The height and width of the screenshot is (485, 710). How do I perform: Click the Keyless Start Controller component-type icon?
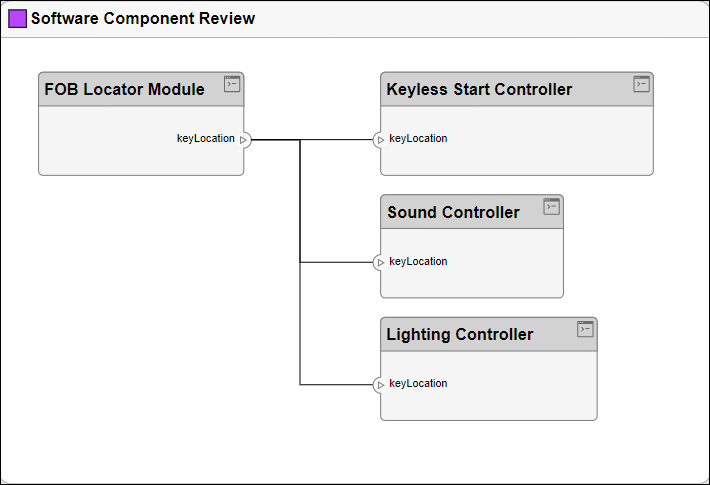point(642,84)
